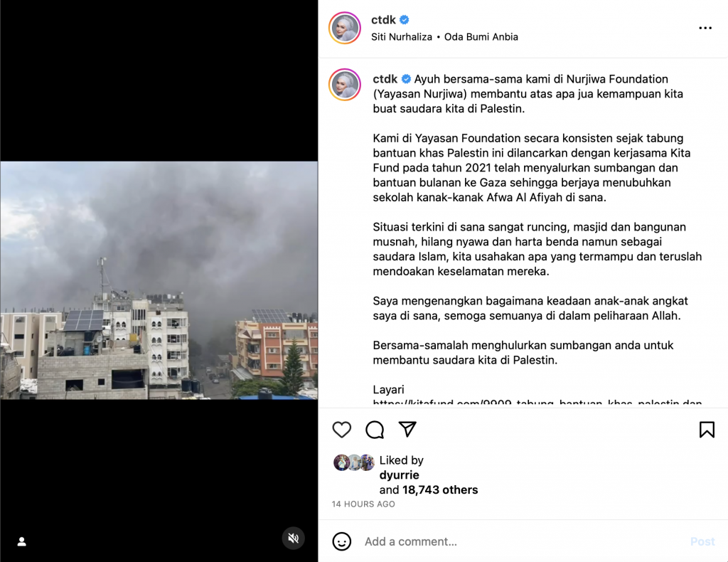View the 18,743 others likes list
Viewport: 728px width, 562px height.
440,490
